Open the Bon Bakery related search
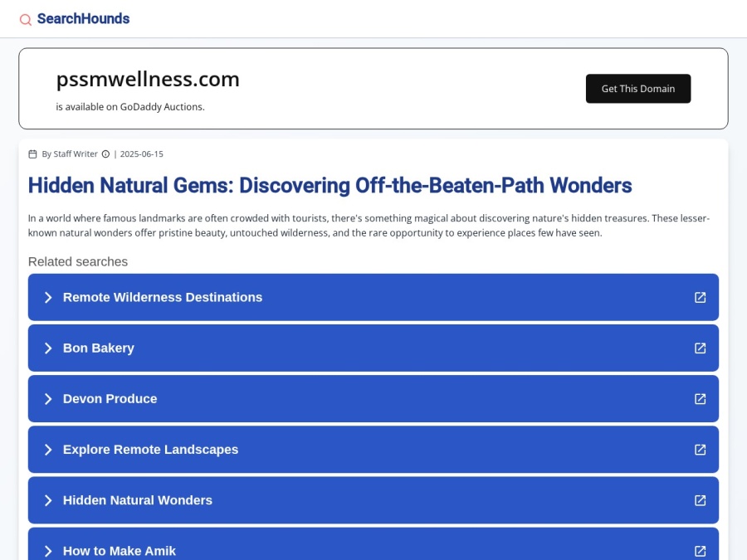The height and width of the screenshot is (560, 747). pyautogui.click(x=373, y=348)
